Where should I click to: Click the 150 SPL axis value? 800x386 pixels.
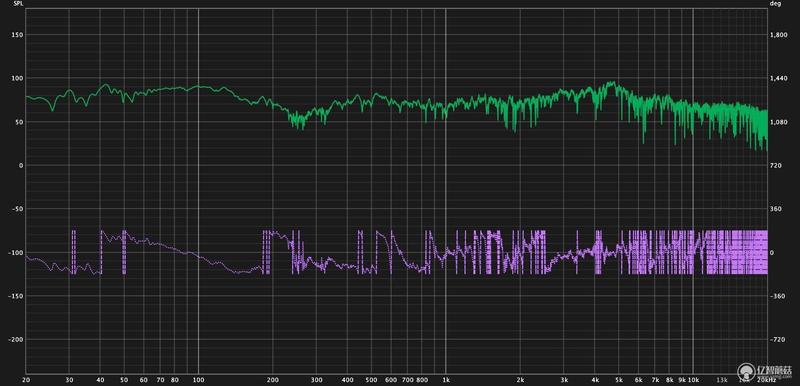tap(17, 35)
